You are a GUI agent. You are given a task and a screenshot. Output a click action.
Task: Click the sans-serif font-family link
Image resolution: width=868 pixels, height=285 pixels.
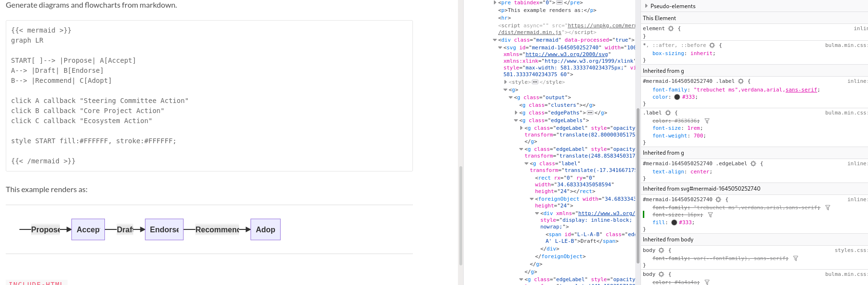point(801,90)
